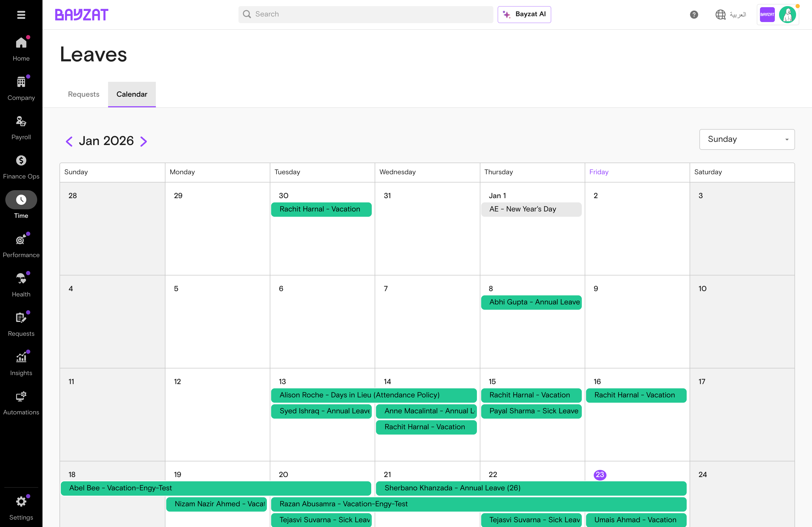Screen dimensions: 812x527
Task: Select the Time clock icon
Action: tap(21, 200)
